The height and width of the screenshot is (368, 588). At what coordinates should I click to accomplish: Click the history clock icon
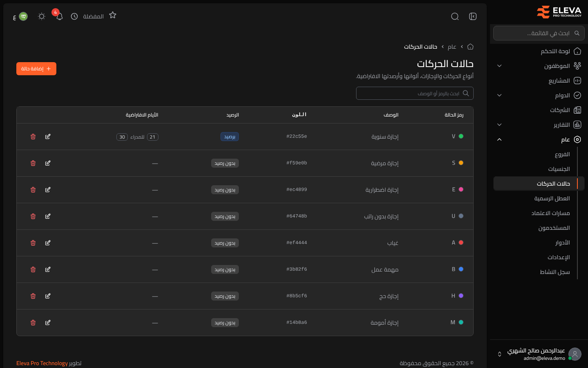(x=74, y=16)
